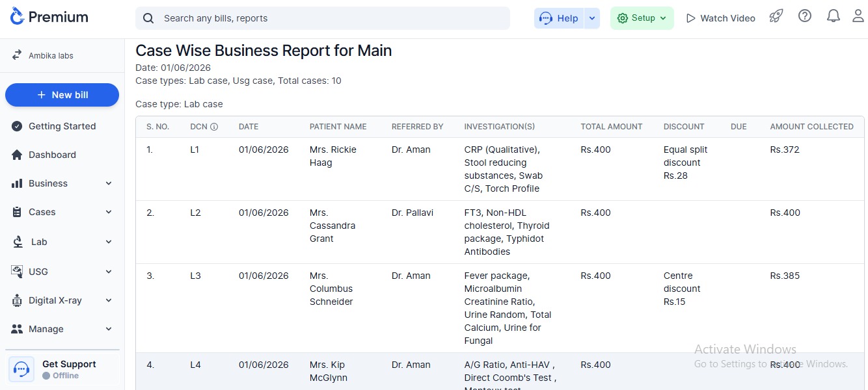This screenshot has height=390, width=868.
Task: Open the Cases sidebar menu
Action: (x=62, y=212)
